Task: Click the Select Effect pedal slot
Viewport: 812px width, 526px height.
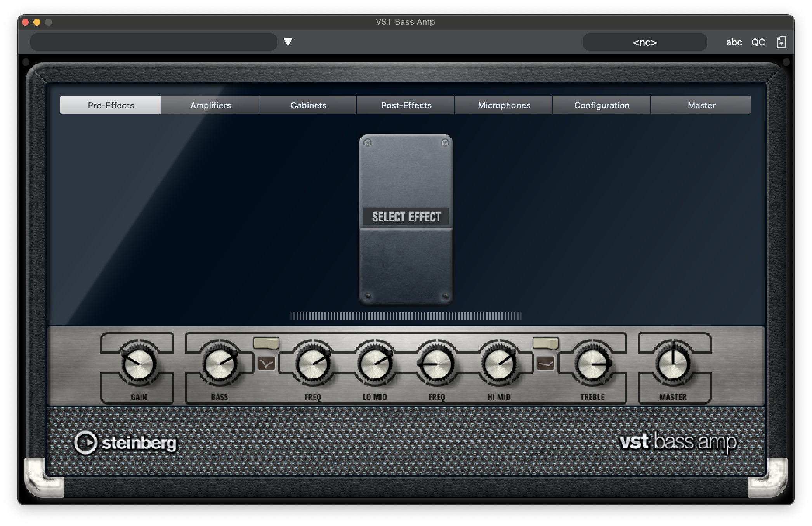Action: [406, 217]
